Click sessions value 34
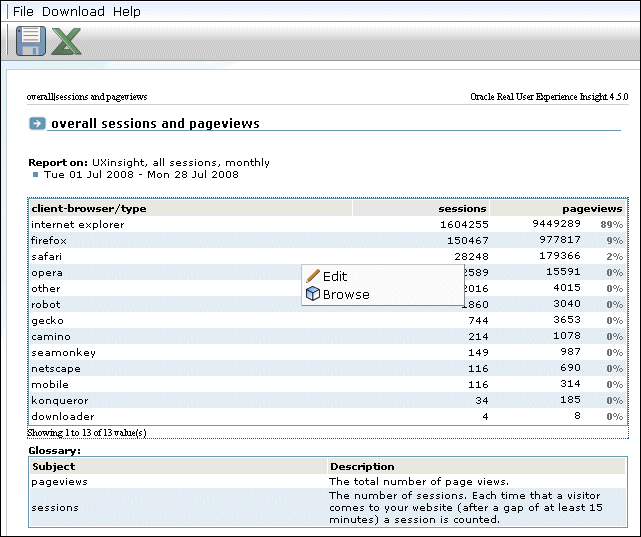Image resolution: width=641 pixels, height=537 pixels. [482, 400]
